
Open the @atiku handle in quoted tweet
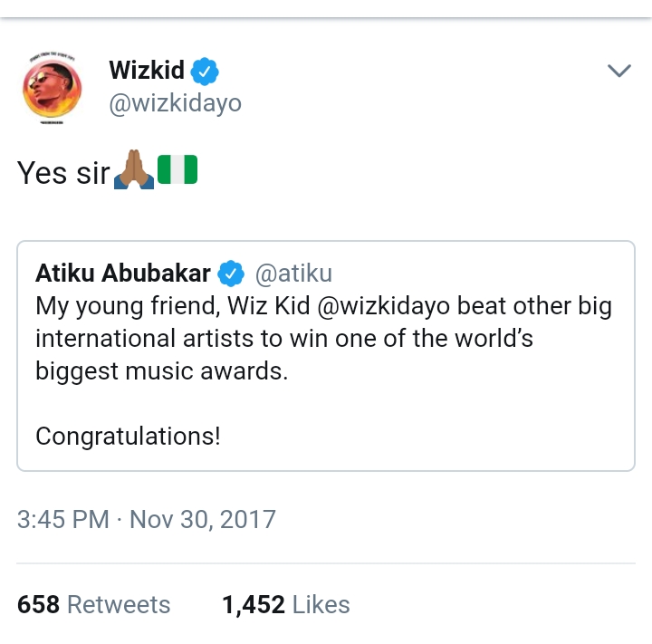pos(293,273)
